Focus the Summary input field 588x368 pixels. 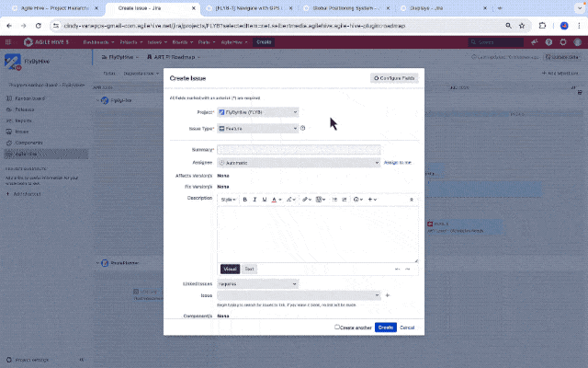[299, 149]
